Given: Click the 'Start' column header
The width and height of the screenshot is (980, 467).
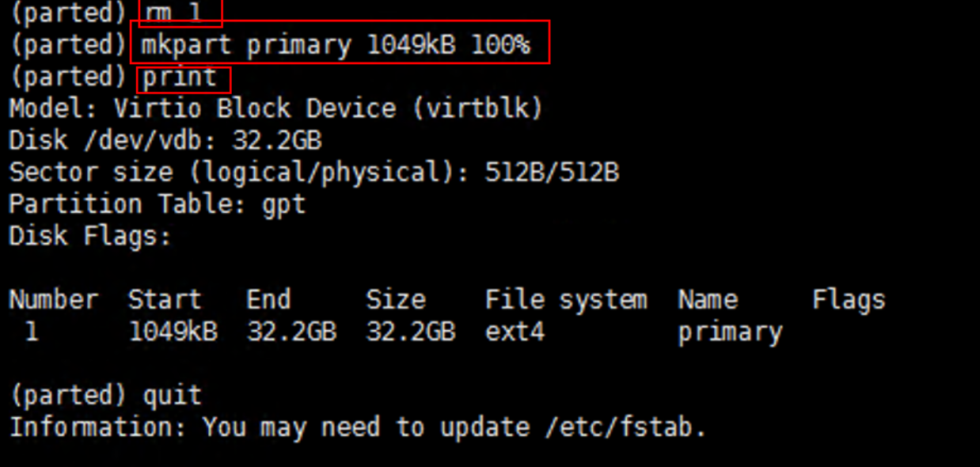Looking at the screenshot, I should point(165,299).
